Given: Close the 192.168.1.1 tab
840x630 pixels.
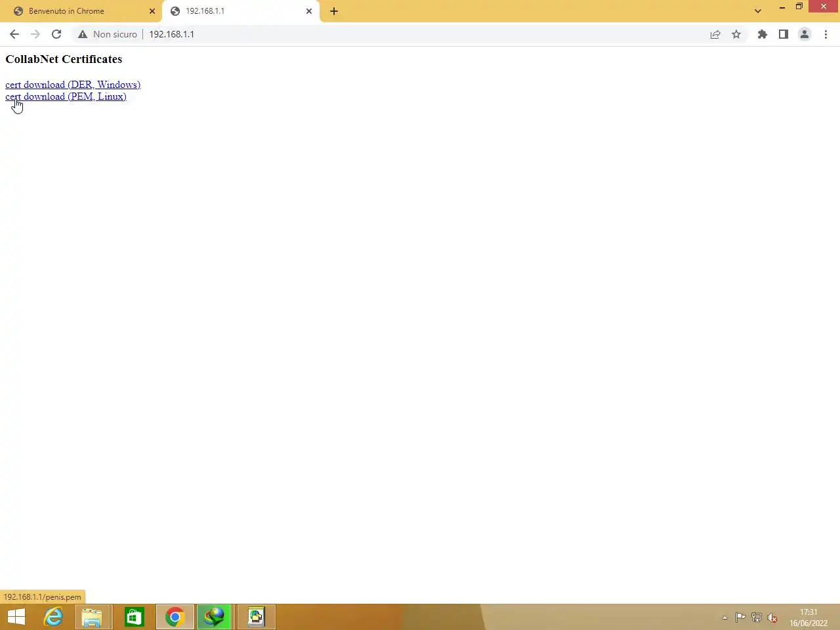Looking at the screenshot, I should click(309, 11).
